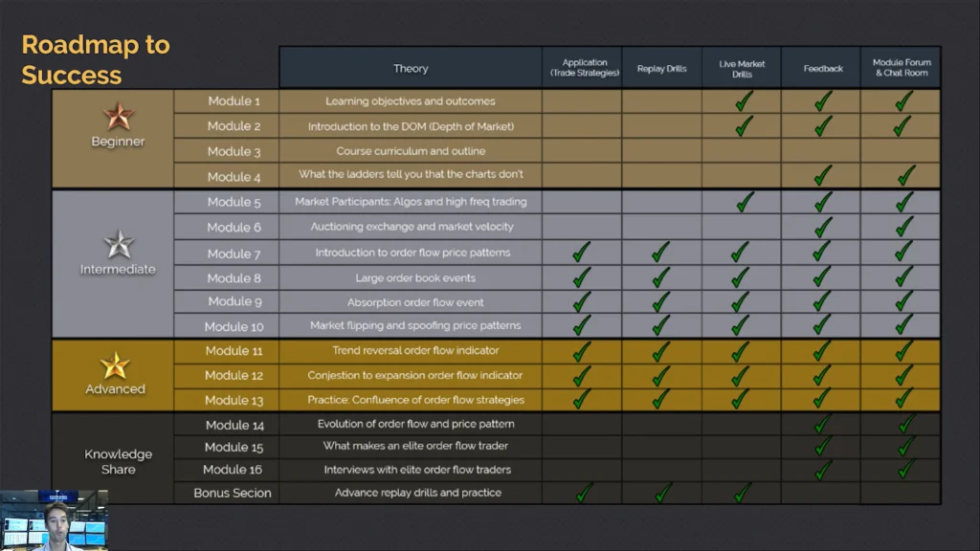Click the Intermediate silver star icon

pos(118,244)
